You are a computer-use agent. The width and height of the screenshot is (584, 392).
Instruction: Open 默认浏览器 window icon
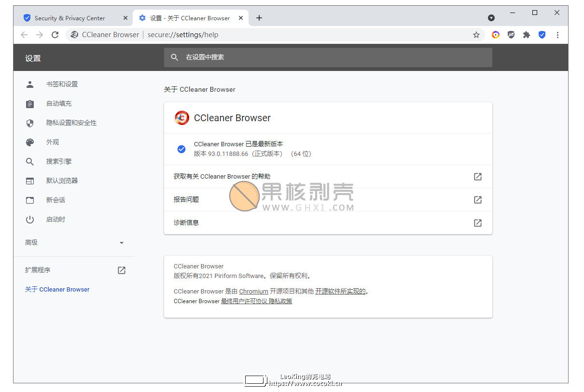point(30,181)
